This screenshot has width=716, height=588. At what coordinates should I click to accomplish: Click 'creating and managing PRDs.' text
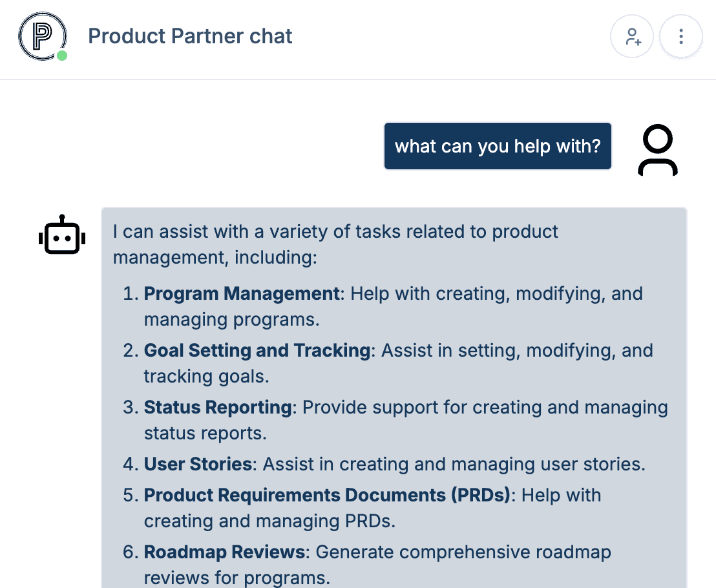click(269, 521)
